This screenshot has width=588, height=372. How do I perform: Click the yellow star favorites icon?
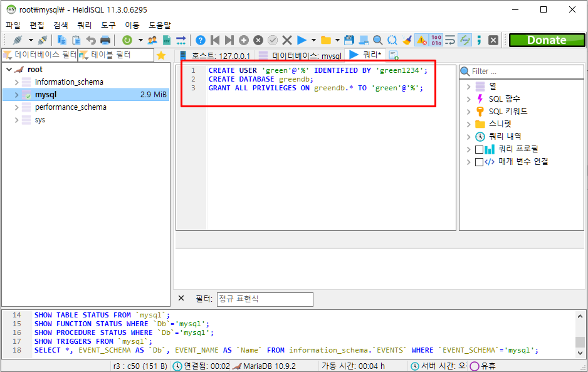coord(161,56)
